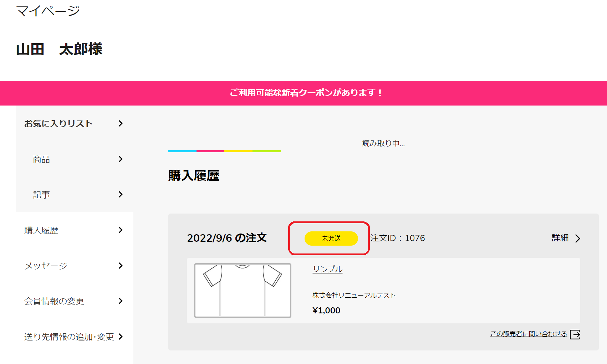Open the サンプル product link
The image size is (607, 364).
(x=327, y=269)
